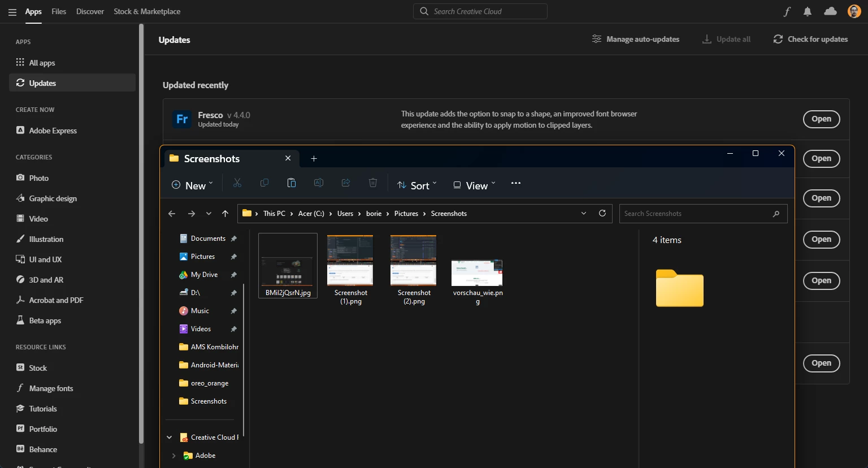Open Behance resource link
The image size is (868, 468).
pos(72,449)
